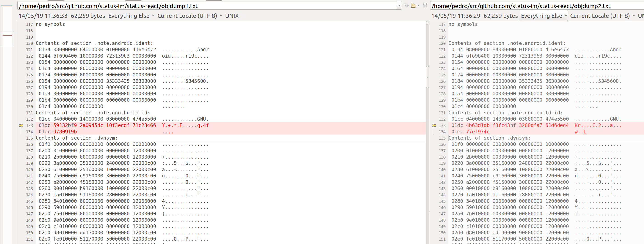Click 'no symbols' on right line 117
The image size is (644, 244).
(463, 24)
